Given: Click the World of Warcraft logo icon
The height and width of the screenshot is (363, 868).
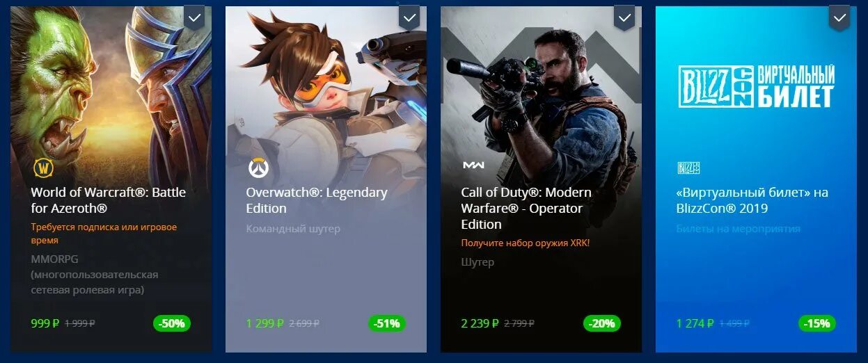Looking at the screenshot, I should click(x=44, y=168).
